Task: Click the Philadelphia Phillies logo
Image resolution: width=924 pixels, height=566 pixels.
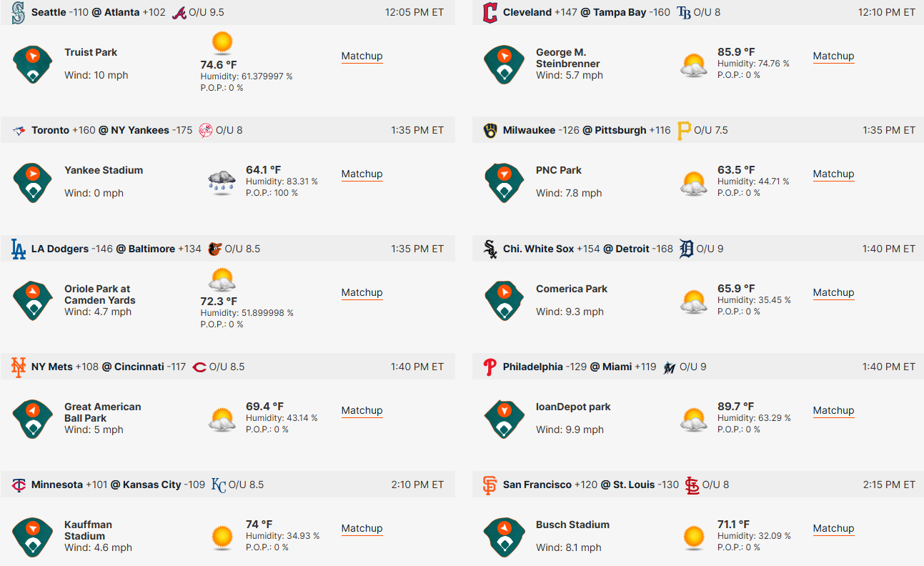Action: (490, 367)
